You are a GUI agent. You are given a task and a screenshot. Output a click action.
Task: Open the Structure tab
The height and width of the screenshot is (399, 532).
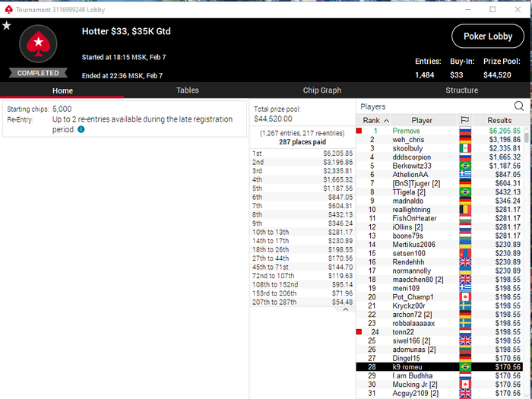click(461, 90)
